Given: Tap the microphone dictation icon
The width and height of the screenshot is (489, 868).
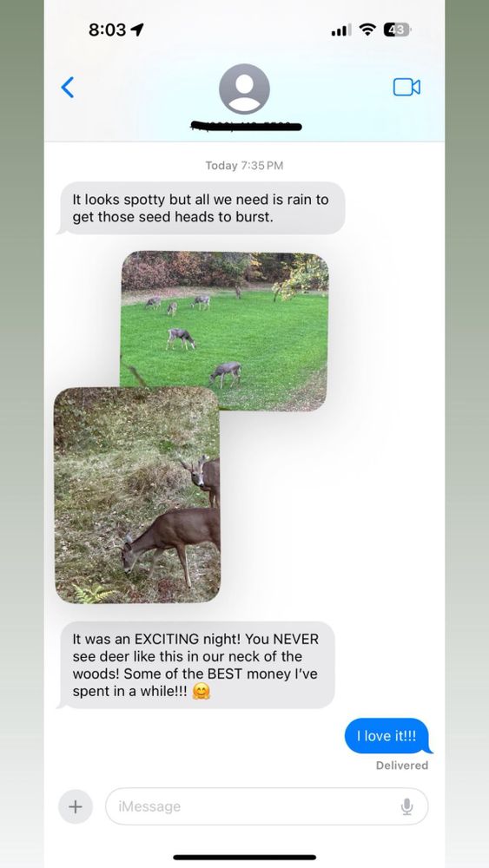Looking at the screenshot, I should pyautogui.click(x=407, y=806).
